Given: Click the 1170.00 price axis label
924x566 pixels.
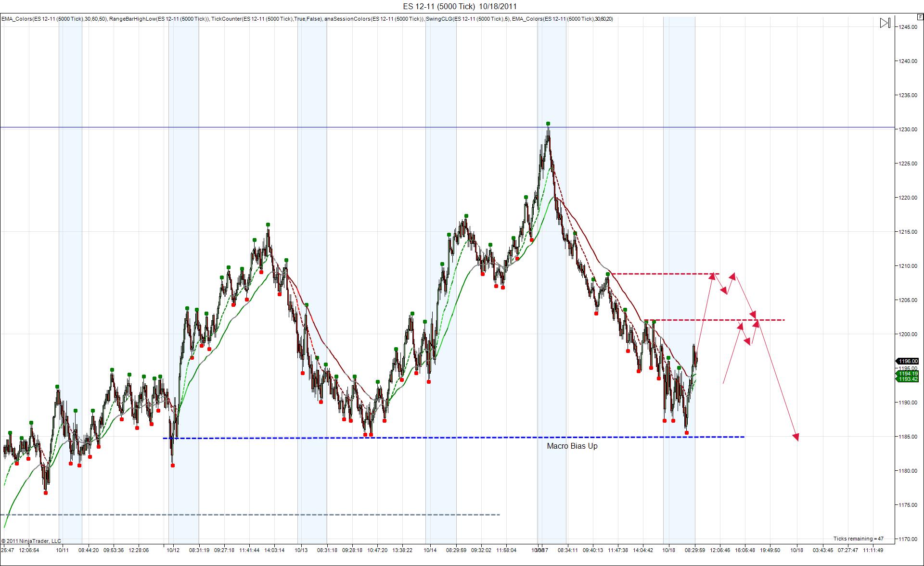Looking at the screenshot, I should click(908, 539).
